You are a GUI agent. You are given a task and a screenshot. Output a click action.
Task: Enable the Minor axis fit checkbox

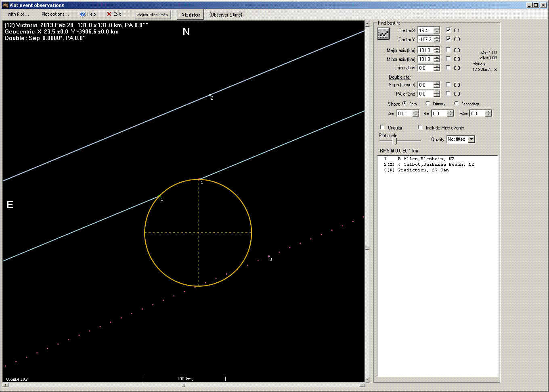(448, 59)
